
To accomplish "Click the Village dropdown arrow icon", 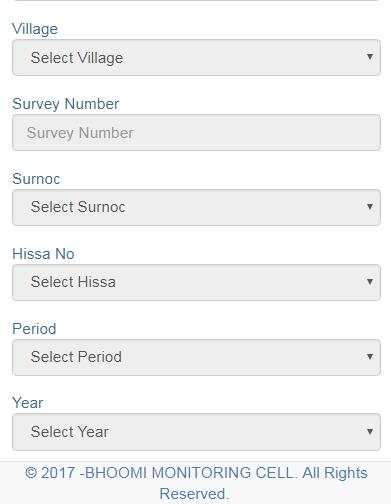I will coord(369,57).
